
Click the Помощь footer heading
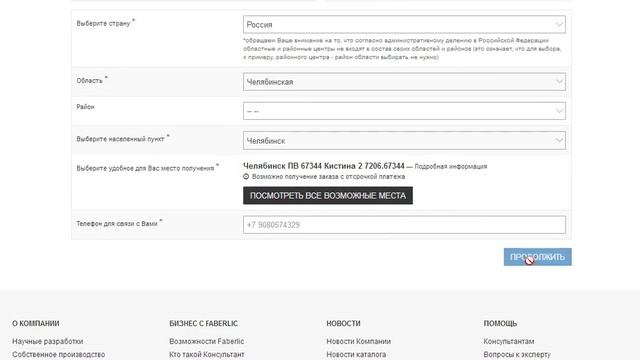point(500,324)
